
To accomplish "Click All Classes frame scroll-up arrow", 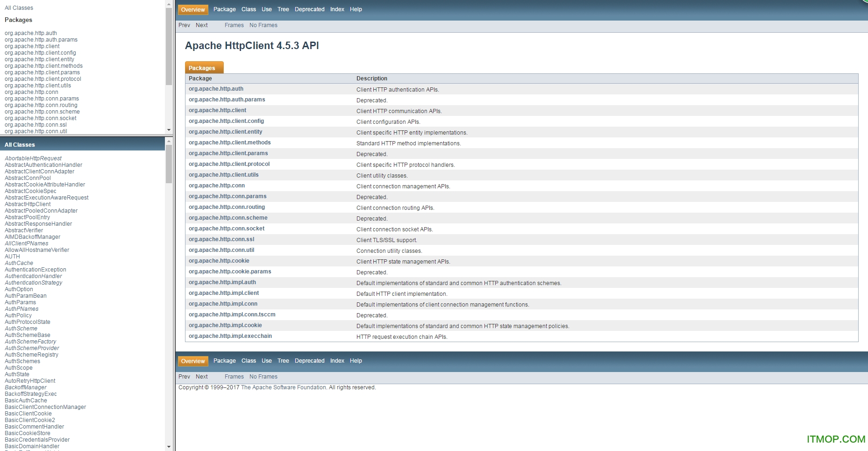I will point(169,141).
